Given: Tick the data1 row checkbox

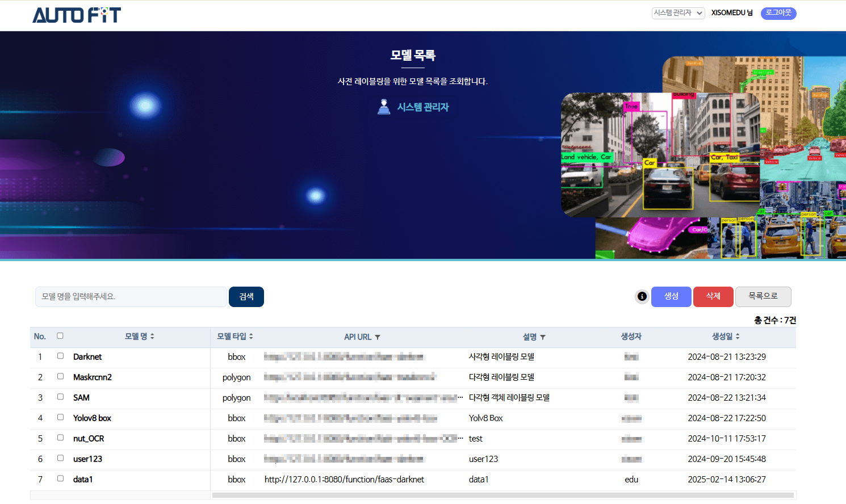Looking at the screenshot, I should [x=60, y=479].
